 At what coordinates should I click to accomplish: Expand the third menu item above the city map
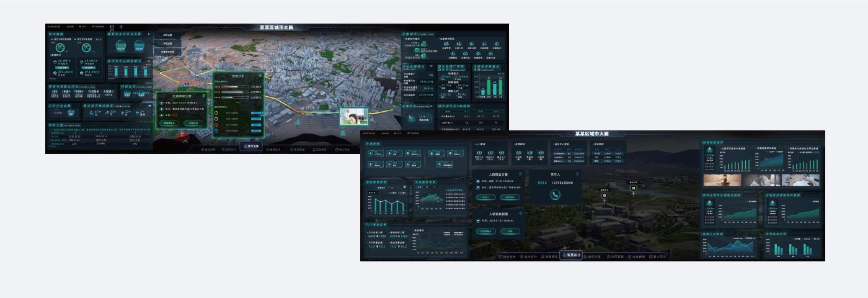[x=167, y=52]
